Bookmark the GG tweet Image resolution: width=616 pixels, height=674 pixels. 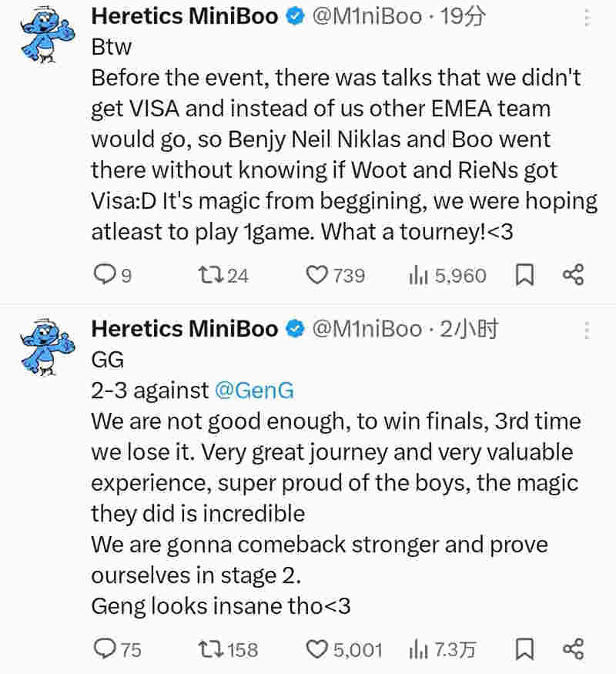[524, 649]
